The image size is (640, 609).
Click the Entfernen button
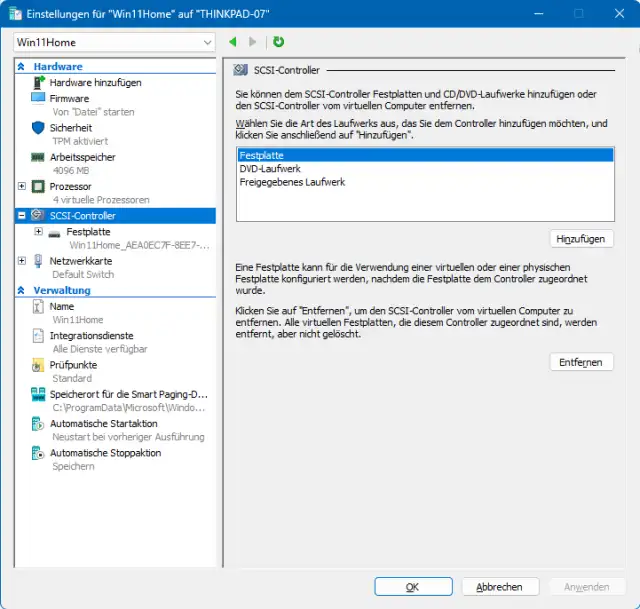tap(581, 362)
